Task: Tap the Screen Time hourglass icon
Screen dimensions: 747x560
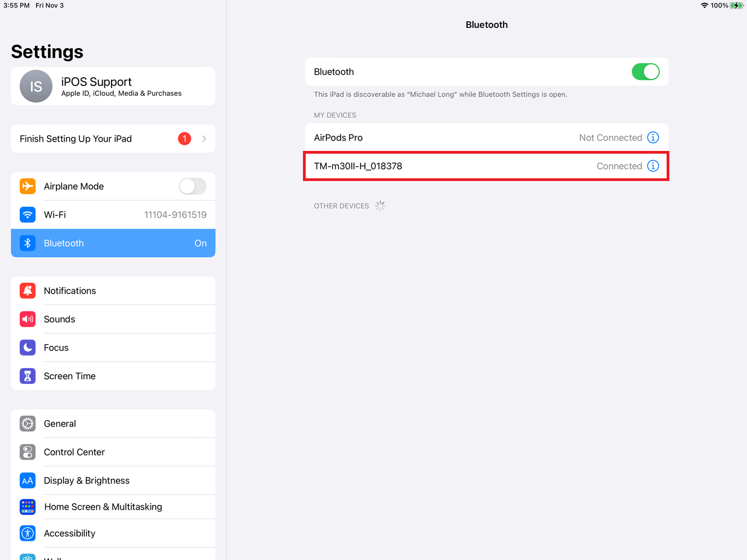Action: (x=27, y=376)
